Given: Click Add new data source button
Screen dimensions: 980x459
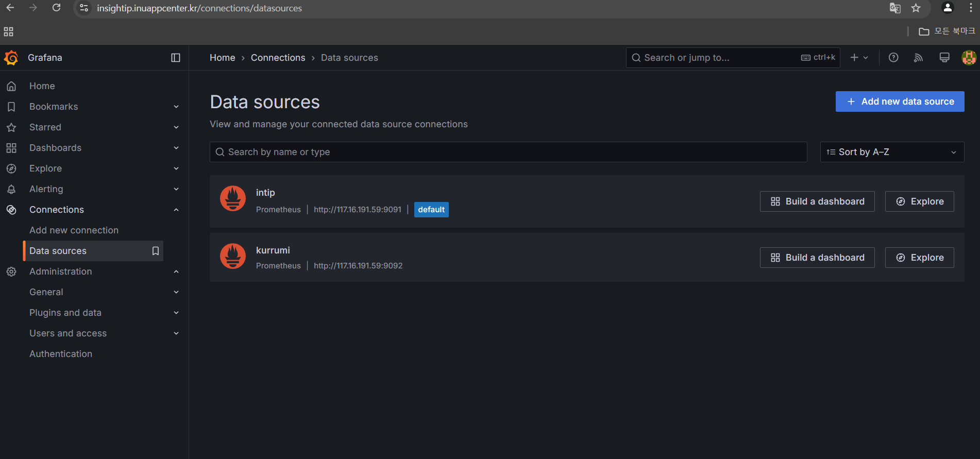Looking at the screenshot, I should pyautogui.click(x=900, y=101).
